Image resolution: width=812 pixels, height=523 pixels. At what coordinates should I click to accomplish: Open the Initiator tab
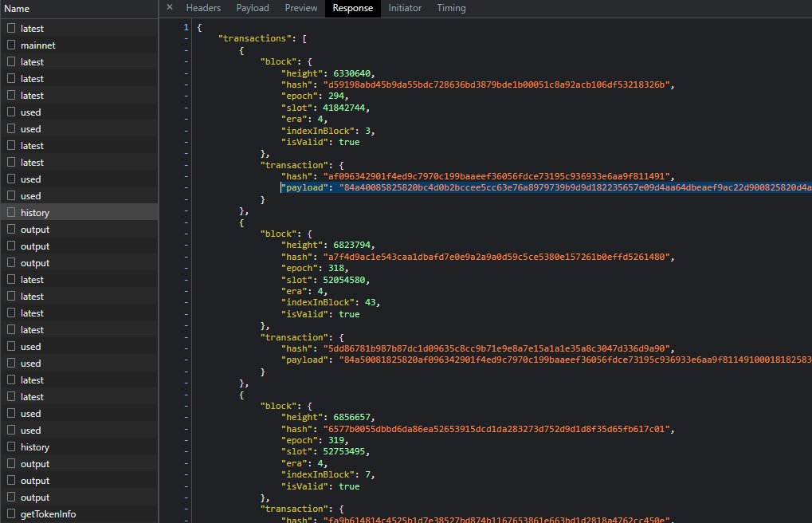click(405, 8)
